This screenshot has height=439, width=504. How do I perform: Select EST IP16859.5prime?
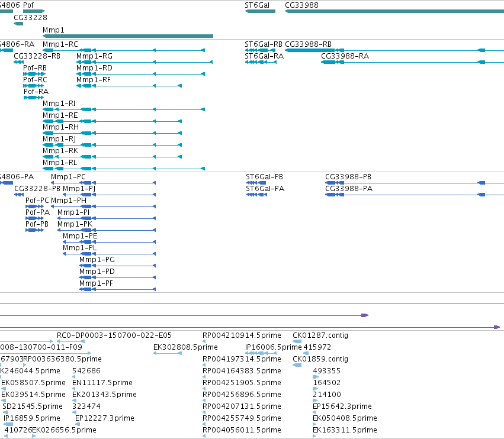tap(32, 419)
